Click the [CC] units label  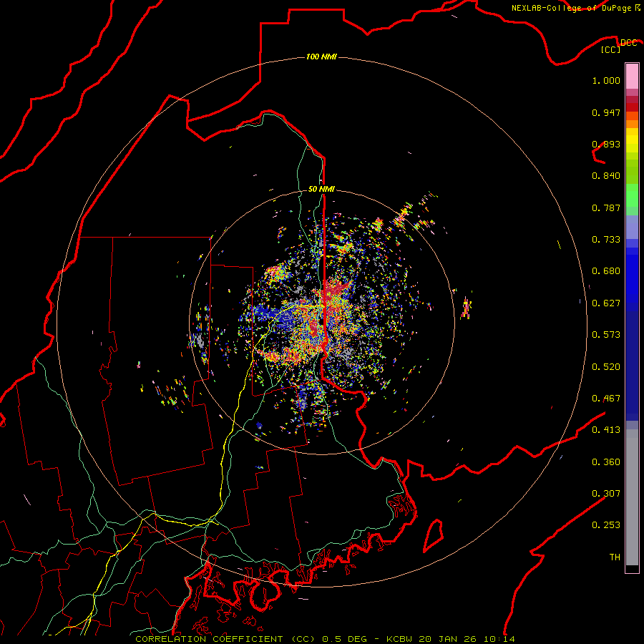[x=611, y=49]
